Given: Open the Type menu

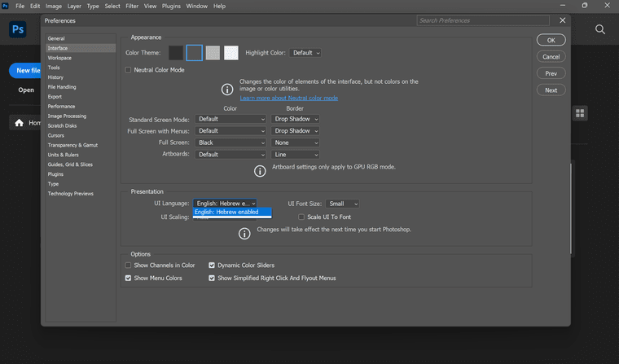Looking at the screenshot, I should pyautogui.click(x=93, y=6).
